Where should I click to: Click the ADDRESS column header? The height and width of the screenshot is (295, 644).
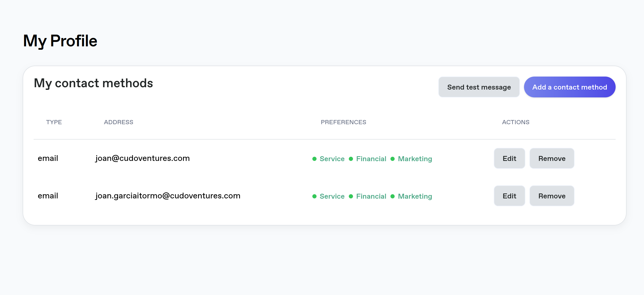pyautogui.click(x=118, y=122)
